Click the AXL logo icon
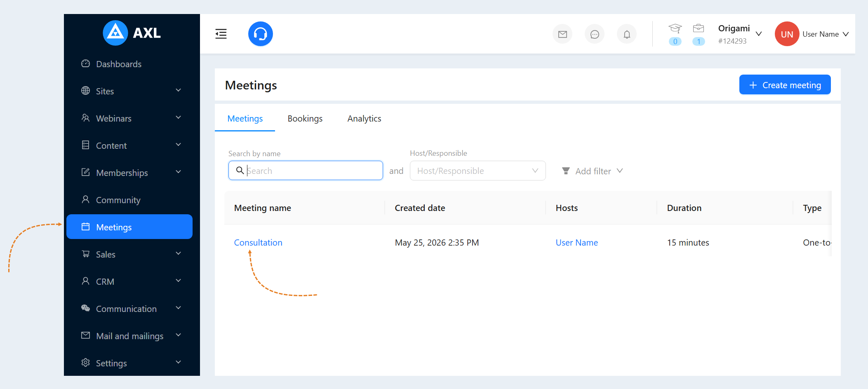 (x=115, y=33)
